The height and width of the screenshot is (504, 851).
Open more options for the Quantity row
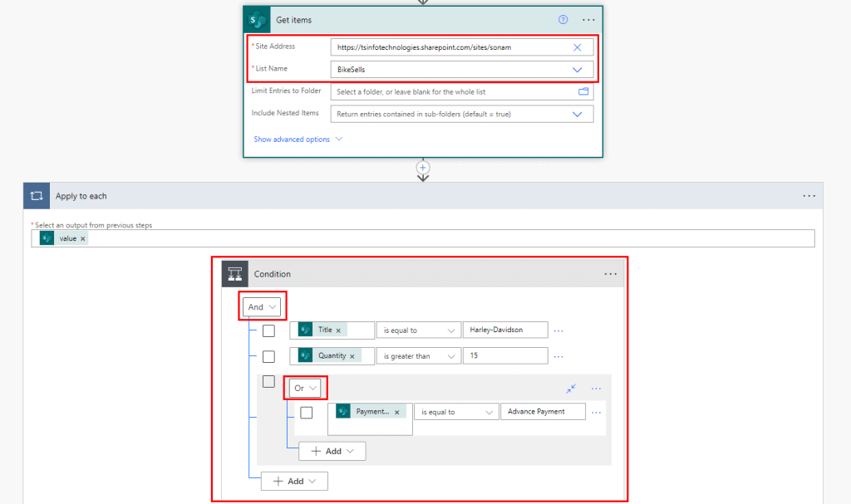point(558,356)
